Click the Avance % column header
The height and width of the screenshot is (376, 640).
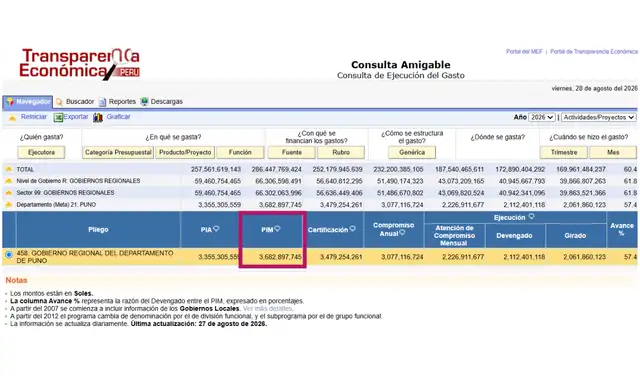click(622, 229)
